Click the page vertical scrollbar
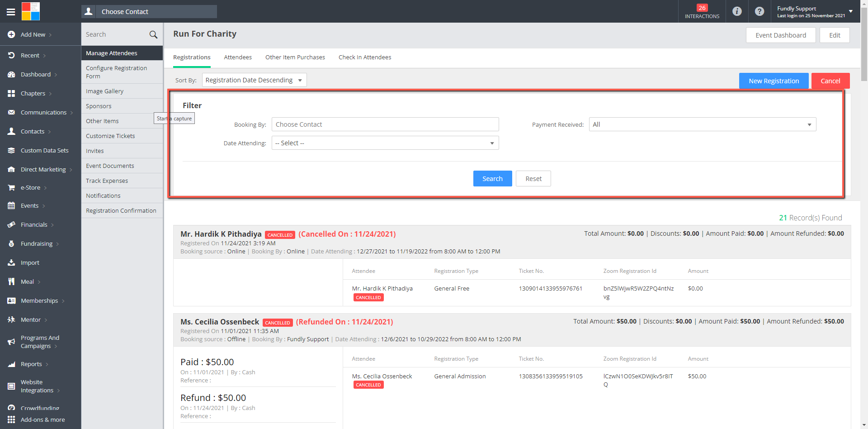This screenshot has width=868, height=429. (x=864, y=45)
